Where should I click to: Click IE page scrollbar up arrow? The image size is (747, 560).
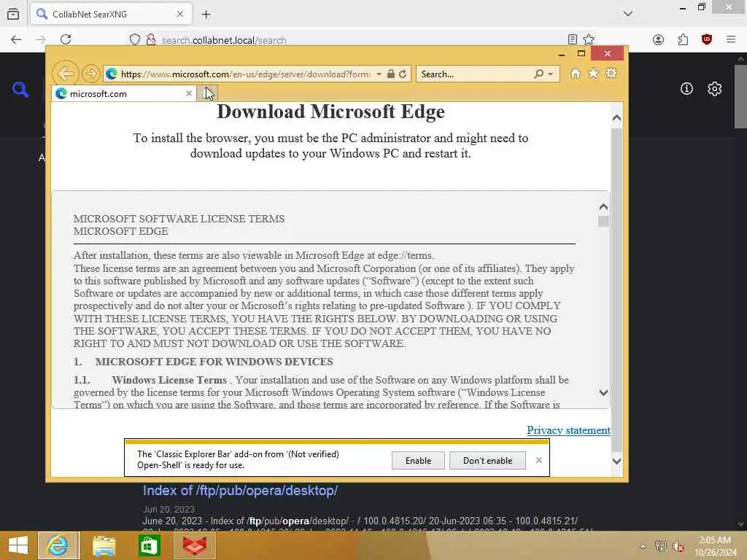616,117
